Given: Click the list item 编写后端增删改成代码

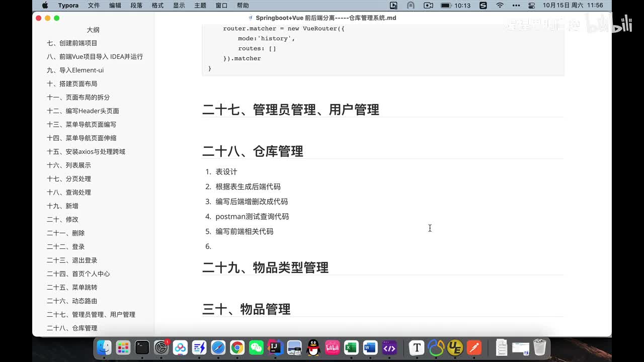Looking at the screenshot, I should coord(252,202).
